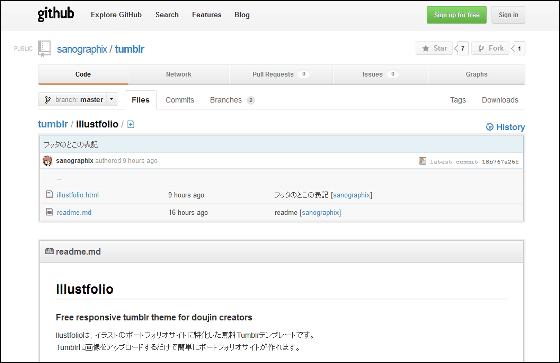Click sanographix link in illustfolio.html row
This screenshot has height=363, width=560.
pos(351,195)
